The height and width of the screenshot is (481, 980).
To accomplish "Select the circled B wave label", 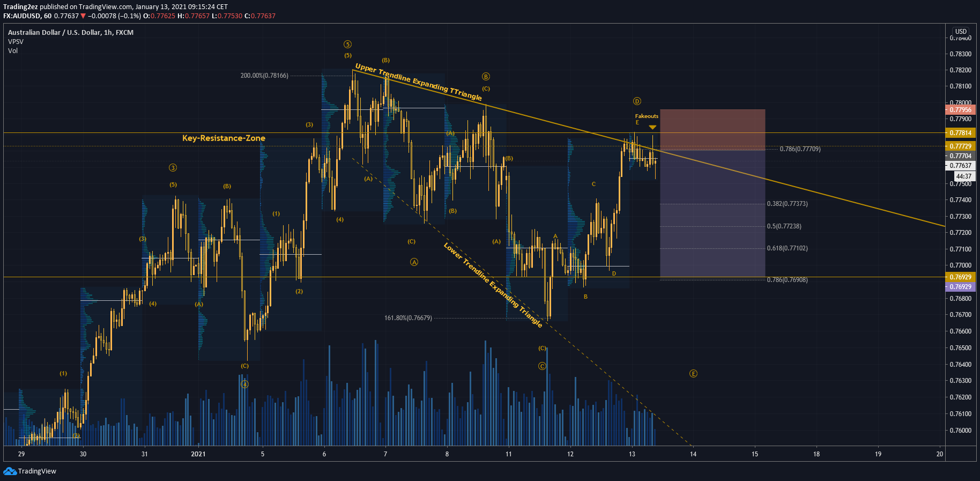I will pyautogui.click(x=486, y=77).
